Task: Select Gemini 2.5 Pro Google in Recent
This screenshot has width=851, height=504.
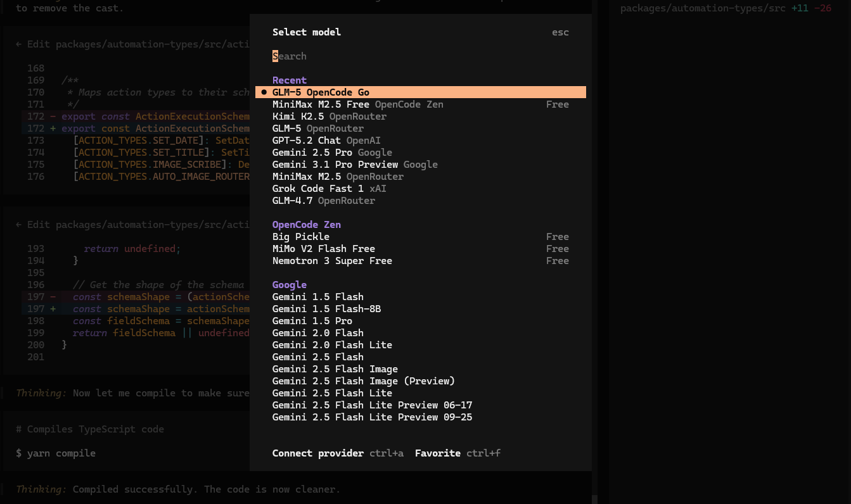Action: (421, 153)
